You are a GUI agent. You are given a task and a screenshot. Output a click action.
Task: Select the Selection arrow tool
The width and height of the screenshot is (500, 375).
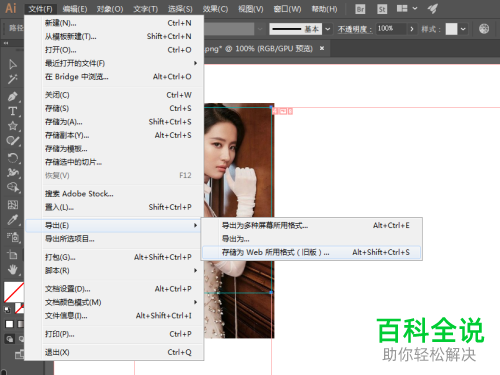[13, 64]
